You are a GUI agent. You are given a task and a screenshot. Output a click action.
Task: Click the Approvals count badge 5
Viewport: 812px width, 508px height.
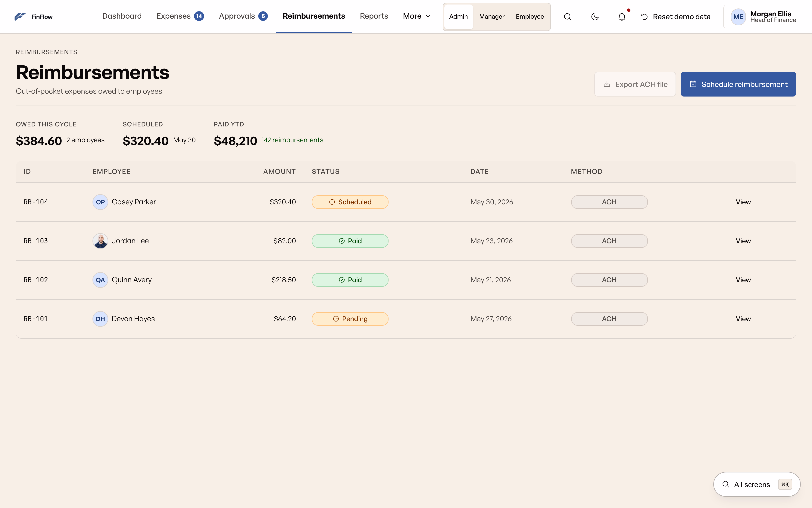263,16
